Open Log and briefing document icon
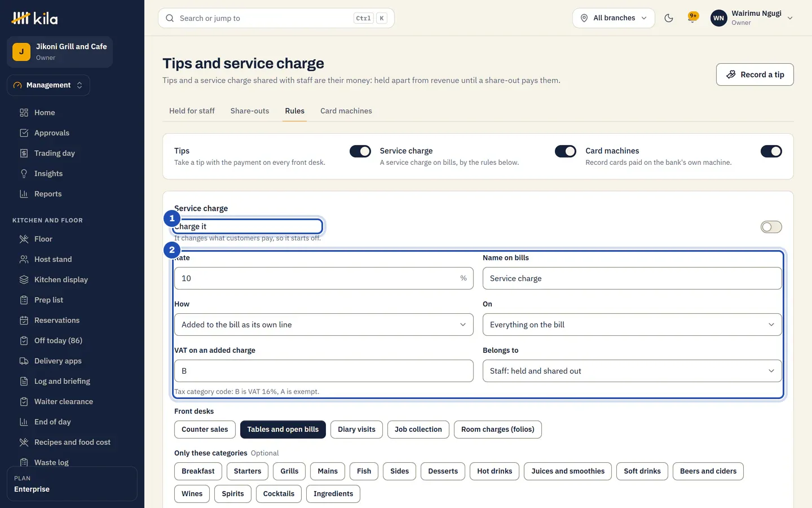The height and width of the screenshot is (508, 812). (x=24, y=381)
